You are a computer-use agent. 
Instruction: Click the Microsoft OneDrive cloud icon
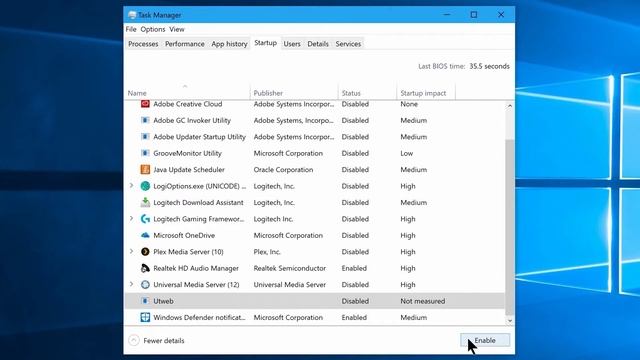145,235
